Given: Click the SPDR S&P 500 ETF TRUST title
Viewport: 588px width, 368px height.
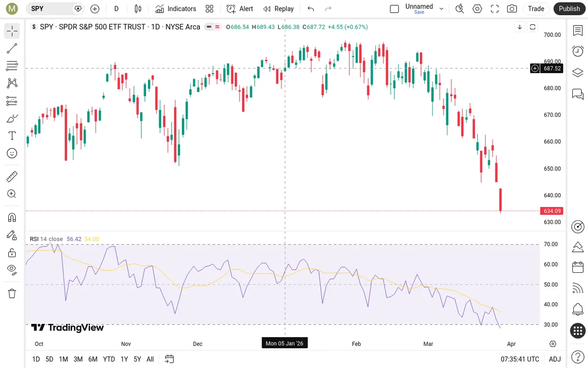Looking at the screenshot, I should 102,27.
